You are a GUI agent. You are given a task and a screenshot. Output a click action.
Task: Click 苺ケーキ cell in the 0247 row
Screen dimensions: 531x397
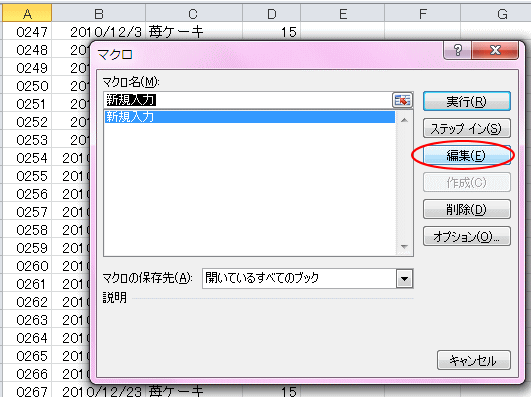pos(194,32)
